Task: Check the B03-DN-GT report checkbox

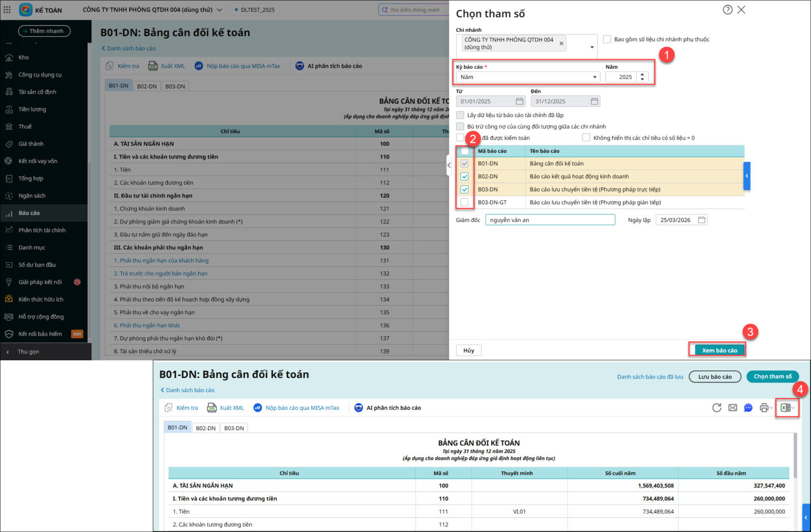Action: (464, 202)
